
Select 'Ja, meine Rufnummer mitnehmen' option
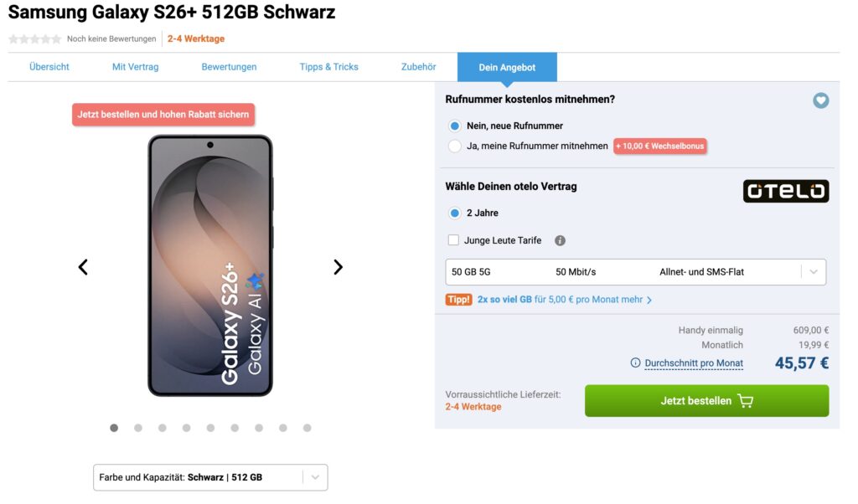coord(455,146)
